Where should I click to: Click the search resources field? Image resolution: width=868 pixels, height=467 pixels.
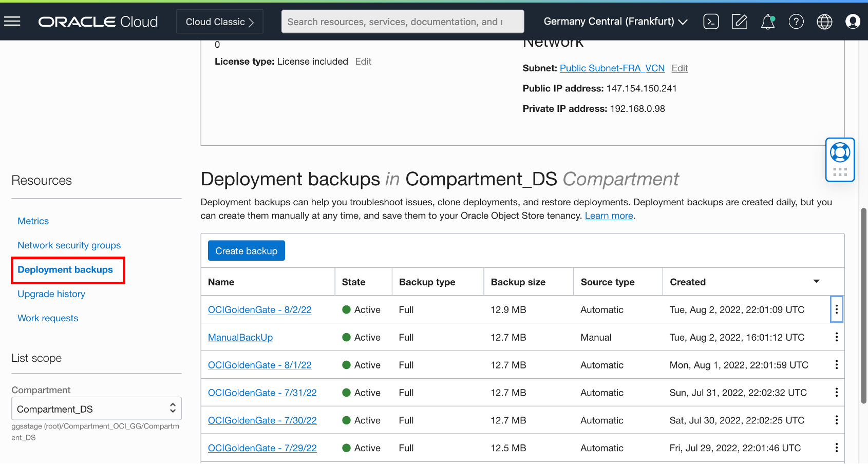pos(403,21)
